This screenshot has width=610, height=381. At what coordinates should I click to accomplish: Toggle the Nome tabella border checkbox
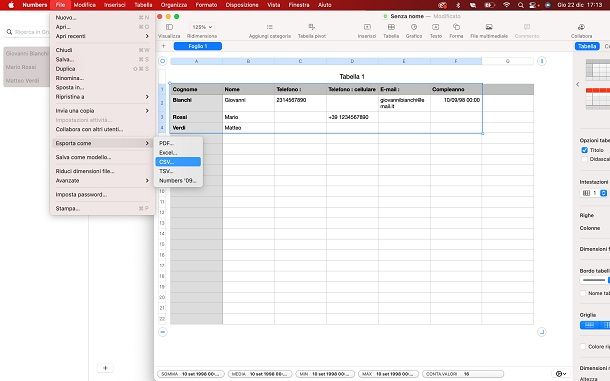583,293
